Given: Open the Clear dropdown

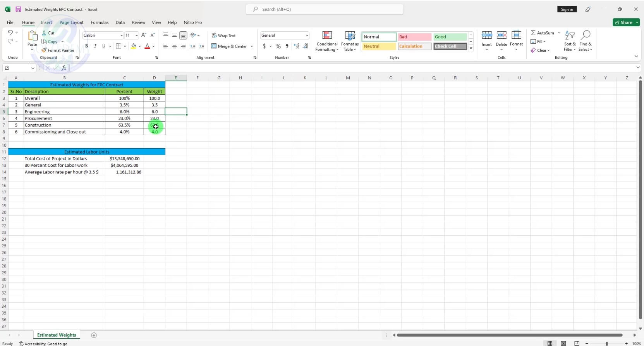Looking at the screenshot, I should [x=540, y=50].
